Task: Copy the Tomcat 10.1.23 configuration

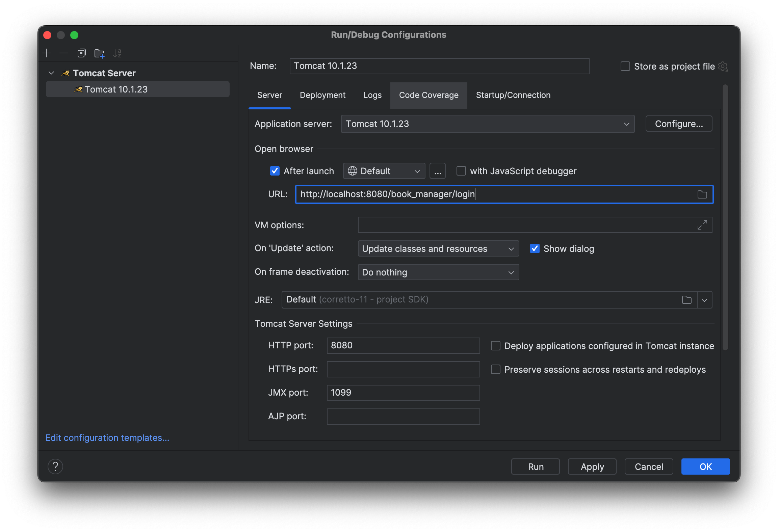Action: [x=81, y=53]
